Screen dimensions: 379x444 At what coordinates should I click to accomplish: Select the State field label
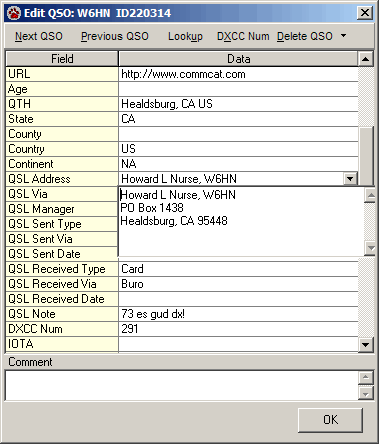click(62, 119)
